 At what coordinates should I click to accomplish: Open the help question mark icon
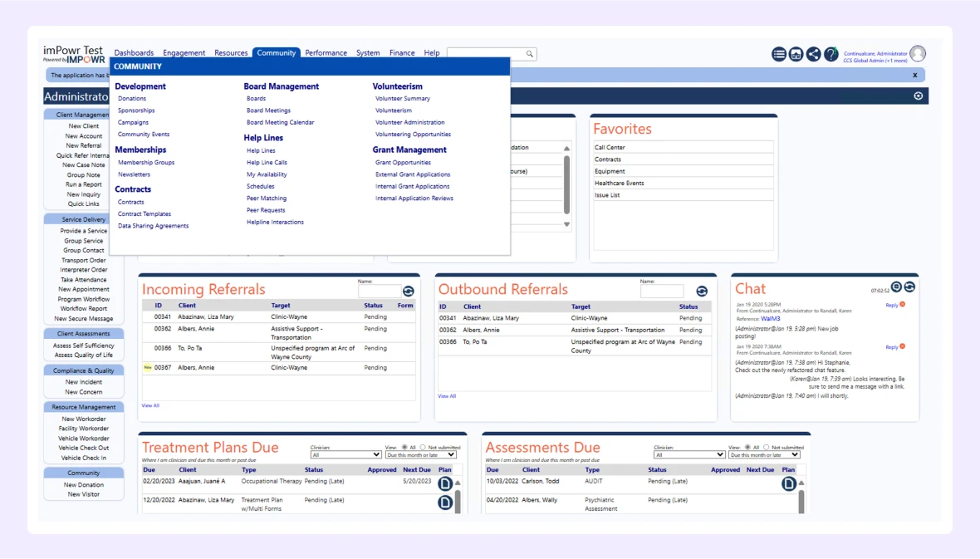[x=831, y=54]
